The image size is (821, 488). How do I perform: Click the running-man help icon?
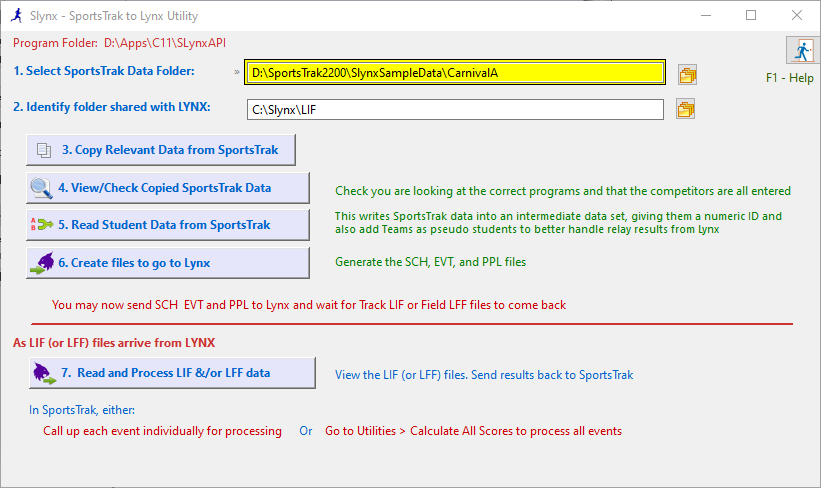click(803, 51)
